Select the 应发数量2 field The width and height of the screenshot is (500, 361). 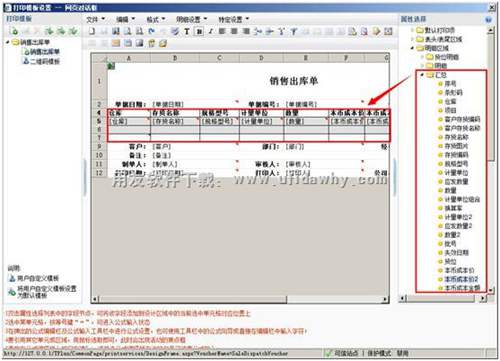tap(458, 226)
